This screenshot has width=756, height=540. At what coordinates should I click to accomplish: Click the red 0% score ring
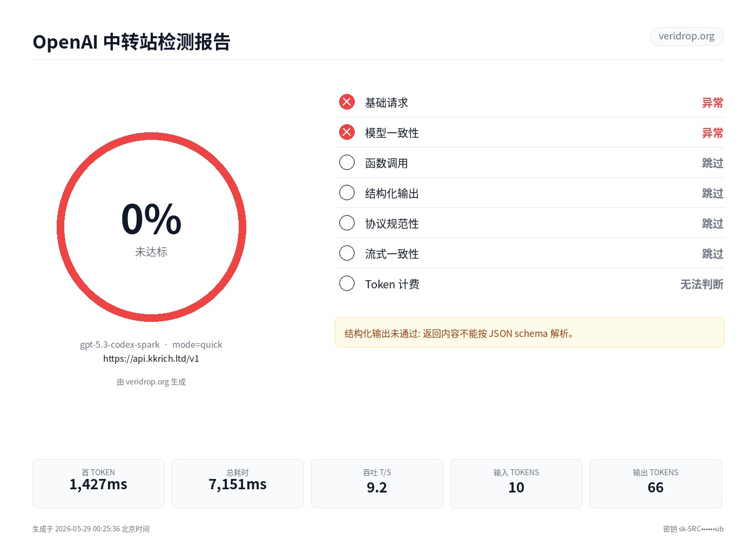(151, 227)
